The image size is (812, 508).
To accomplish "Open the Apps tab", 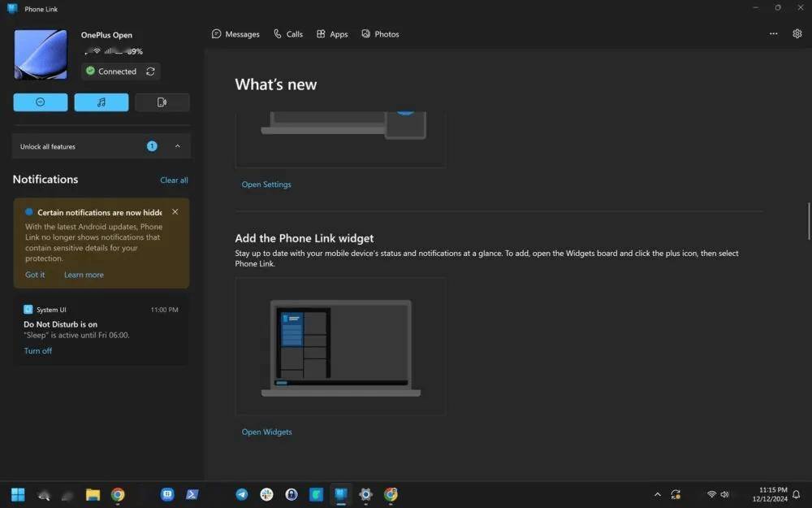I will (x=332, y=34).
